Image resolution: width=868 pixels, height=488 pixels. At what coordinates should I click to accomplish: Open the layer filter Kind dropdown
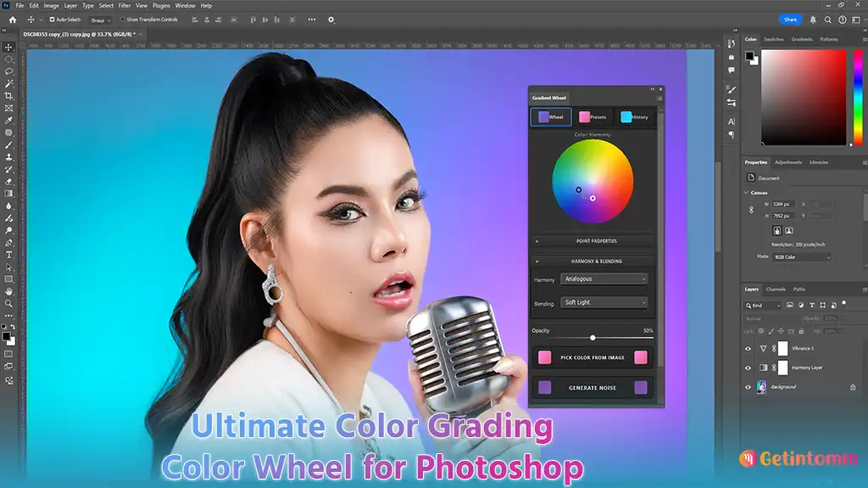762,305
